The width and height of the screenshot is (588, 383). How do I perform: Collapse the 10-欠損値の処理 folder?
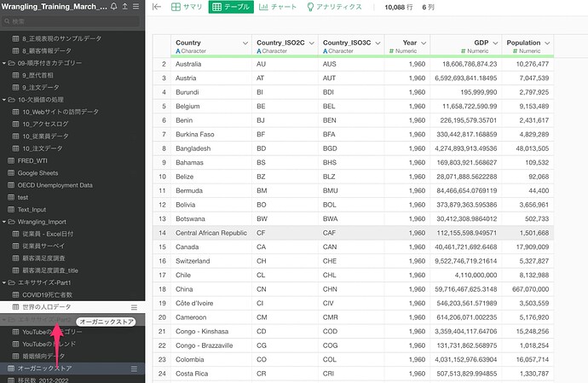pyautogui.click(x=4, y=100)
